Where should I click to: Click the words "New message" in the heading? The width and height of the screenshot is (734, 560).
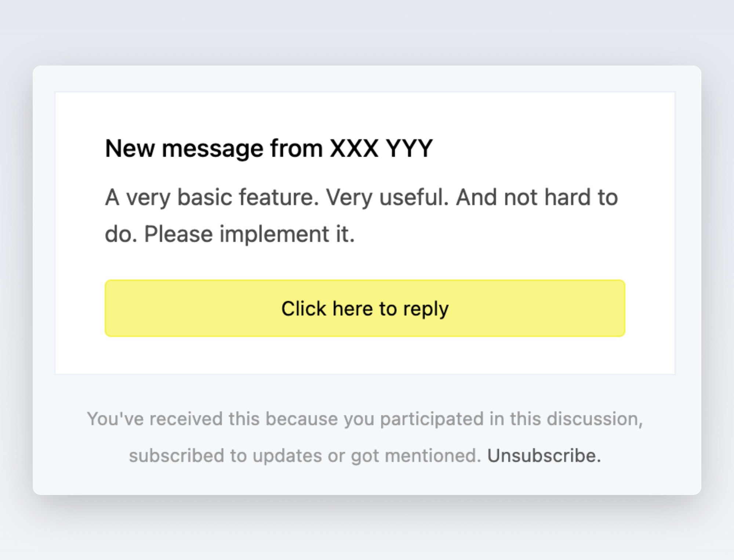pyautogui.click(x=184, y=149)
